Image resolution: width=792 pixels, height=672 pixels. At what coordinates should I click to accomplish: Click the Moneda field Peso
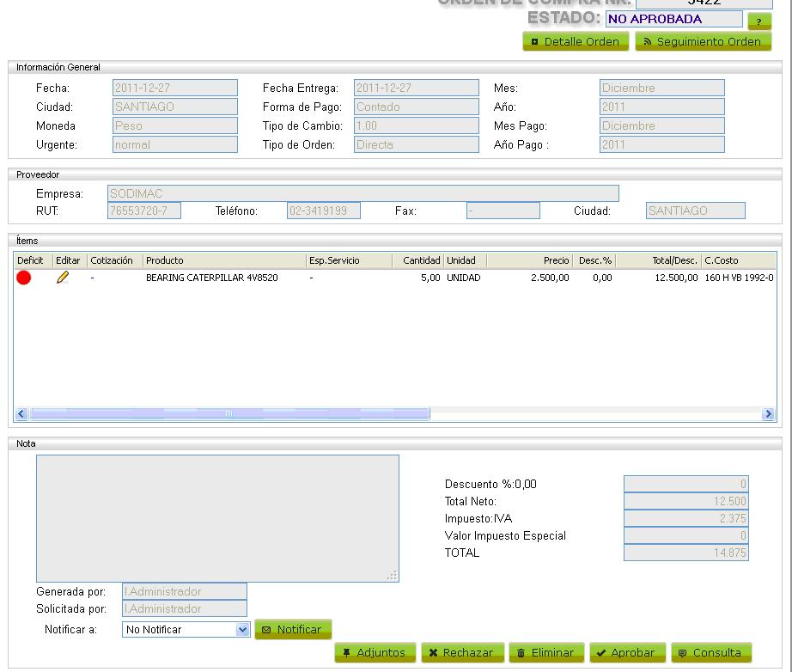pyautogui.click(x=174, y=125)
